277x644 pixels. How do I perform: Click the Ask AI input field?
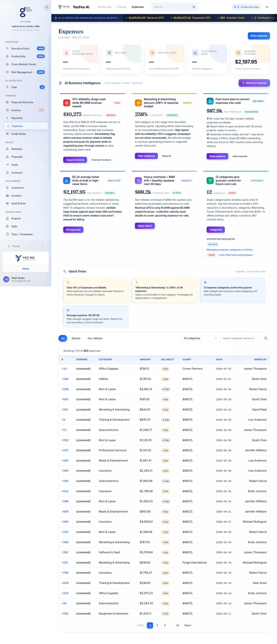(x=172, y=7)
